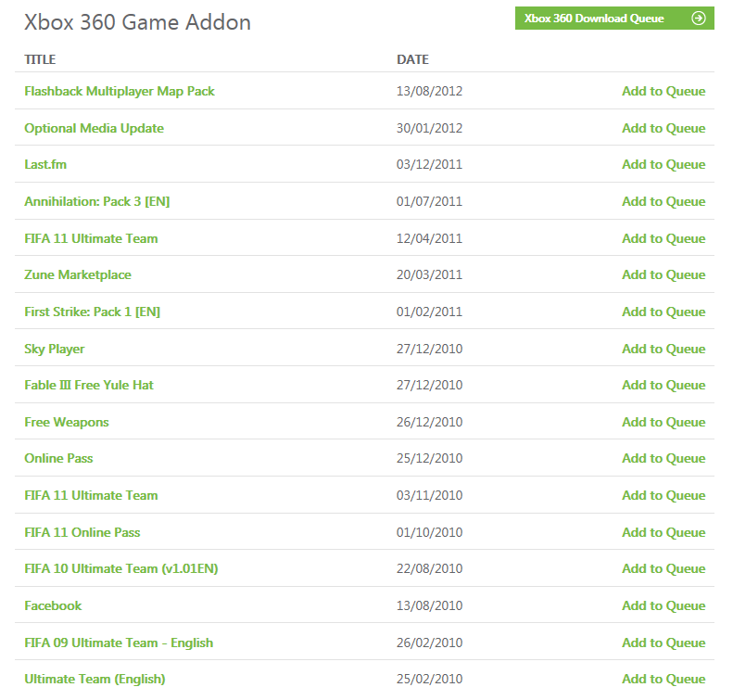
Task: Add Free Weapons to queue
Action: 663,422
